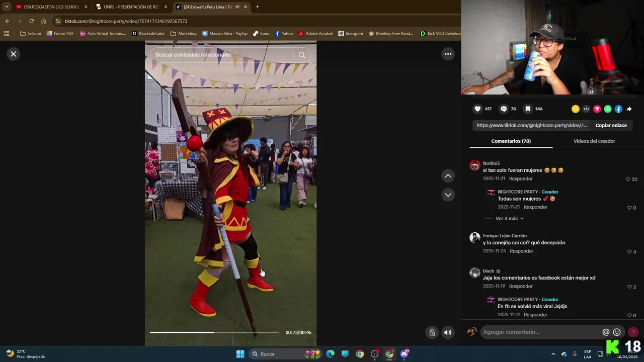Screen dimensions: 644x362
Task: Open the Aula Virtual Toulous bookmark
Action: pos(103,34)
